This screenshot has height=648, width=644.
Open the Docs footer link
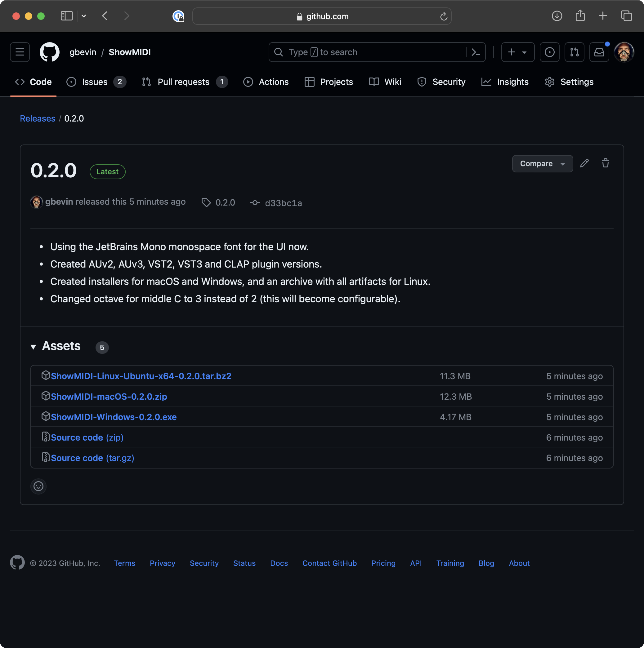click(x=279, y=563)
